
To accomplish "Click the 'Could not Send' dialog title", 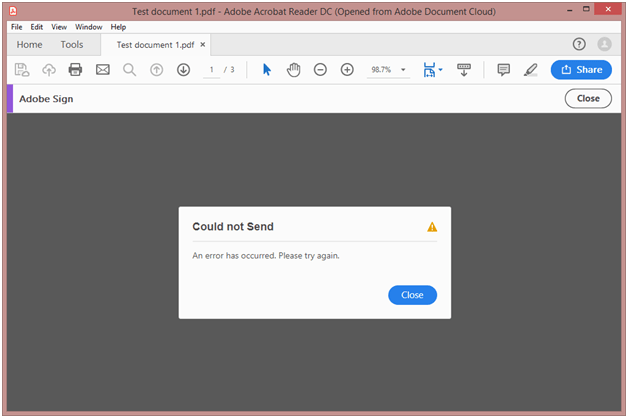I will click(233, 227).
